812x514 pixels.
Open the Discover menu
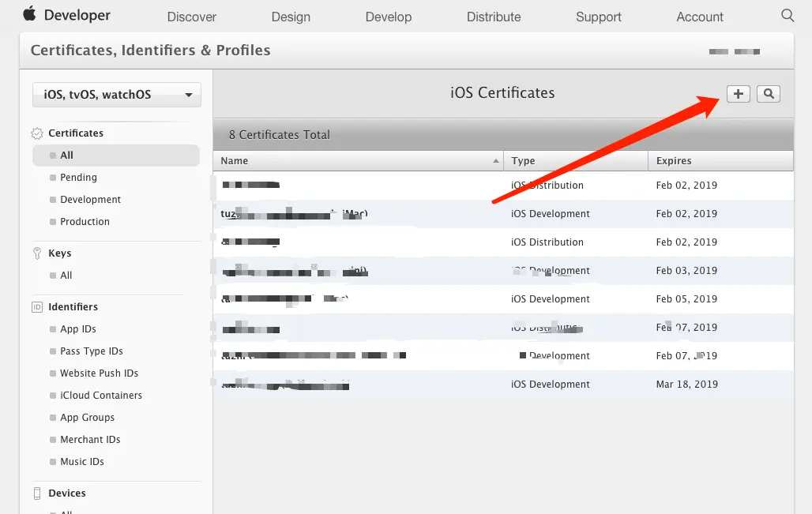[192, 17]
